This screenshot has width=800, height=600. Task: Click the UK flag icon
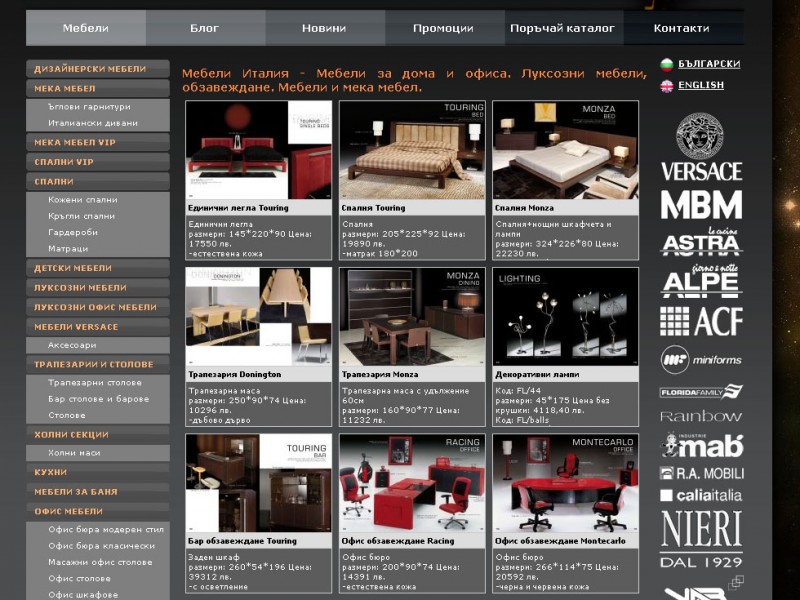[666, 86]
